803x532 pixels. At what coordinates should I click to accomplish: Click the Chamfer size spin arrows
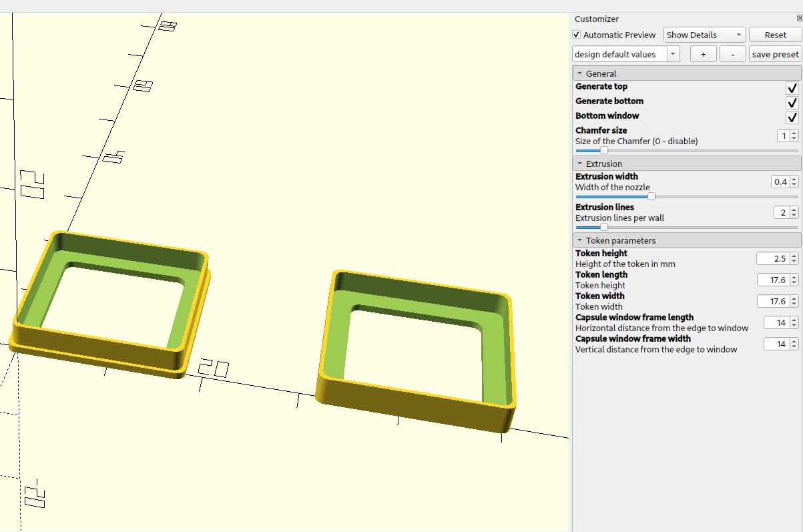(794, 136)
